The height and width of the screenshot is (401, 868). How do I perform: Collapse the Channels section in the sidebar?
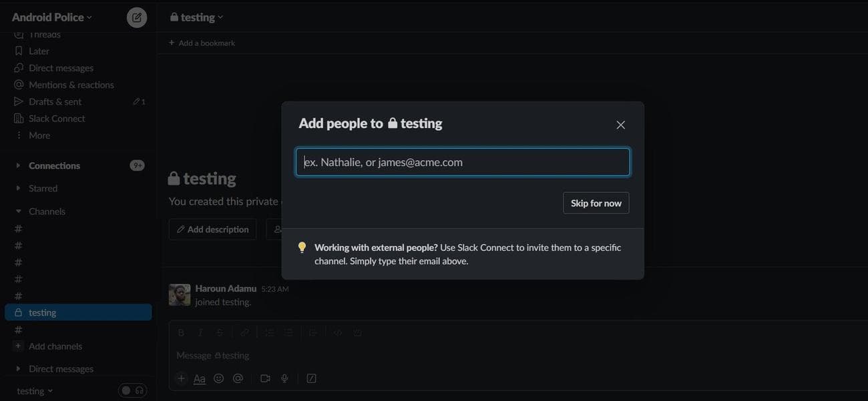[17, 211]
